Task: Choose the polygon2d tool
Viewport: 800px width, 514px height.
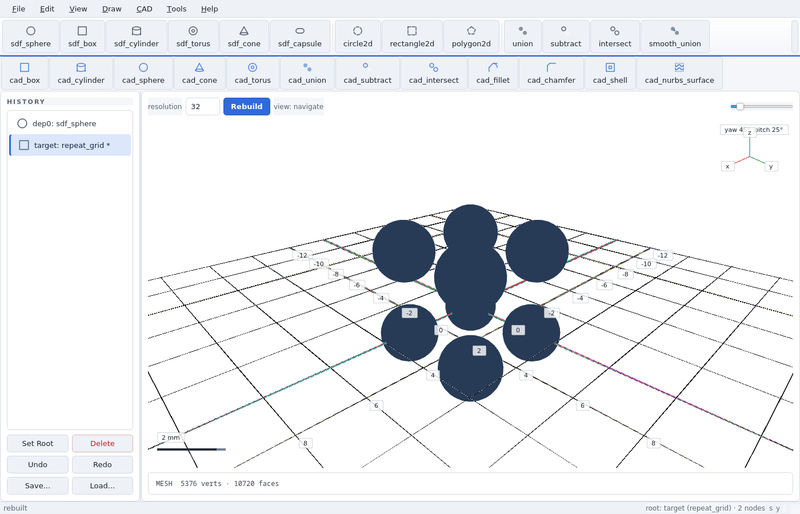Action: [471, 37]
